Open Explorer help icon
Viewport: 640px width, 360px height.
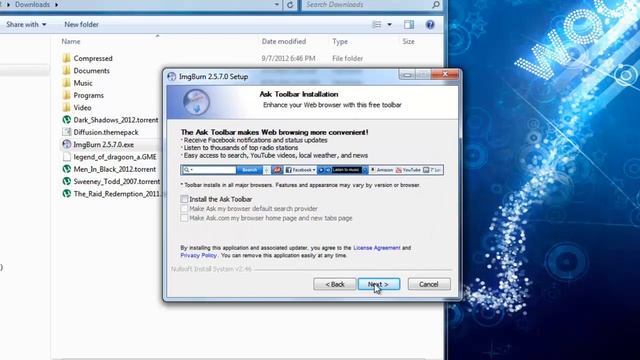430,25
